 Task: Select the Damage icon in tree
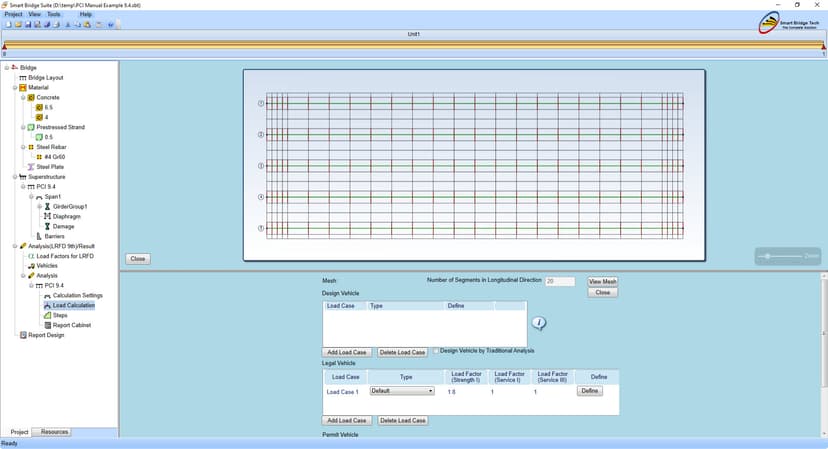pyautogui.click(x=48, y=226)
